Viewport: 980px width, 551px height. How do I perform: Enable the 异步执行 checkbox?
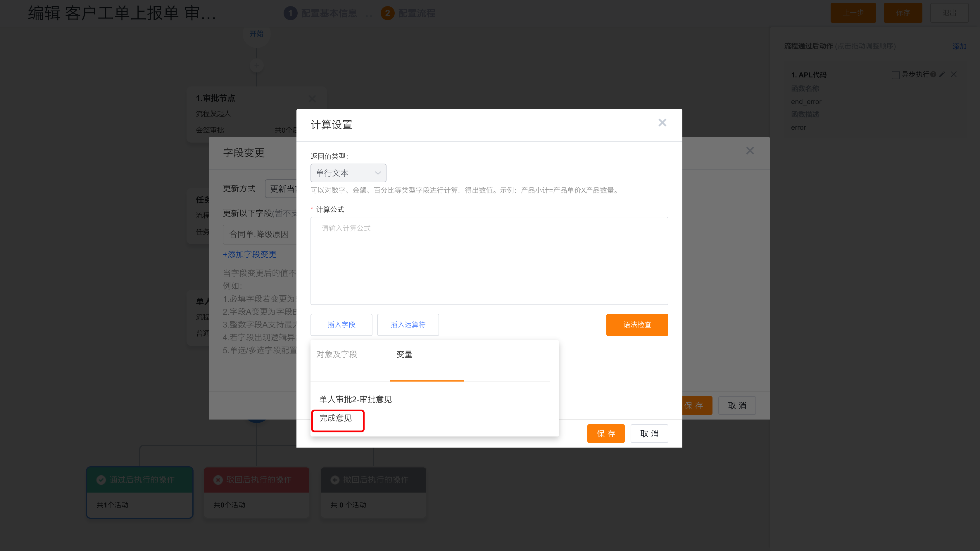[895, 74]
